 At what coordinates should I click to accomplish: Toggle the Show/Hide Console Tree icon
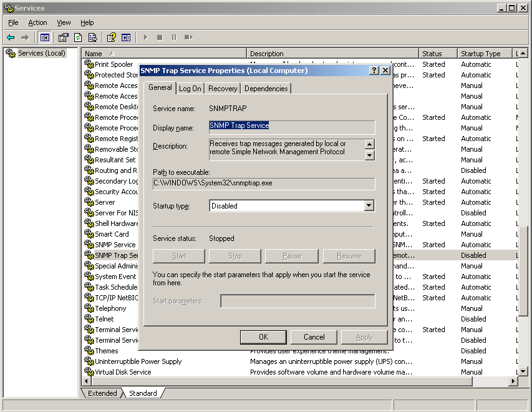tap(45, 37)
